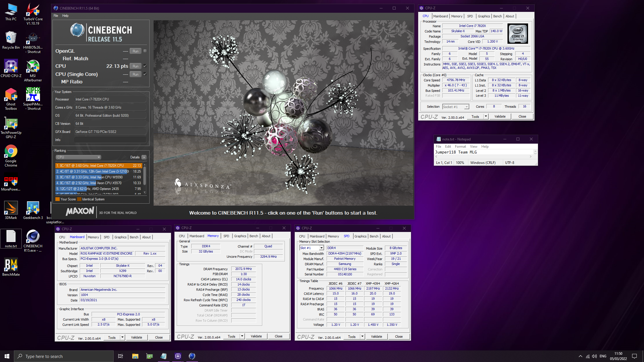Select ranking row Intel Core i3-12100
Image resolution: width=644 pixels, height=362 pixels.
(99, 171)
